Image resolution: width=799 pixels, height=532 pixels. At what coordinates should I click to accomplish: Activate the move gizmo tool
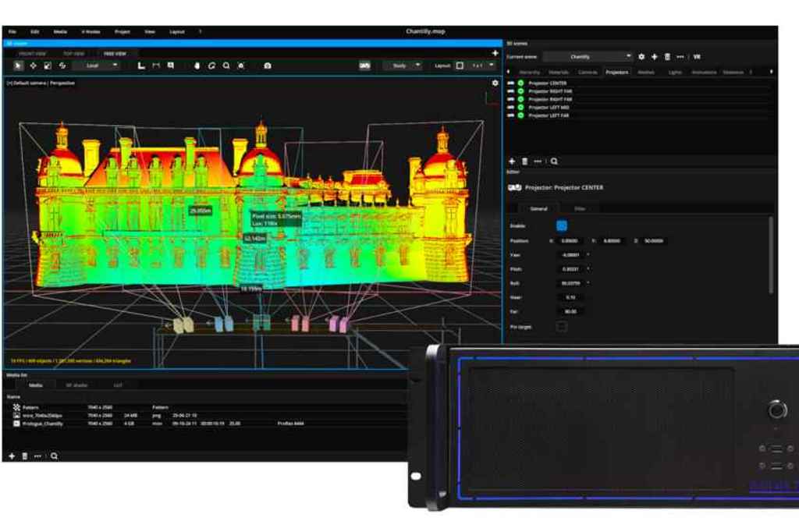coord(33,66)
